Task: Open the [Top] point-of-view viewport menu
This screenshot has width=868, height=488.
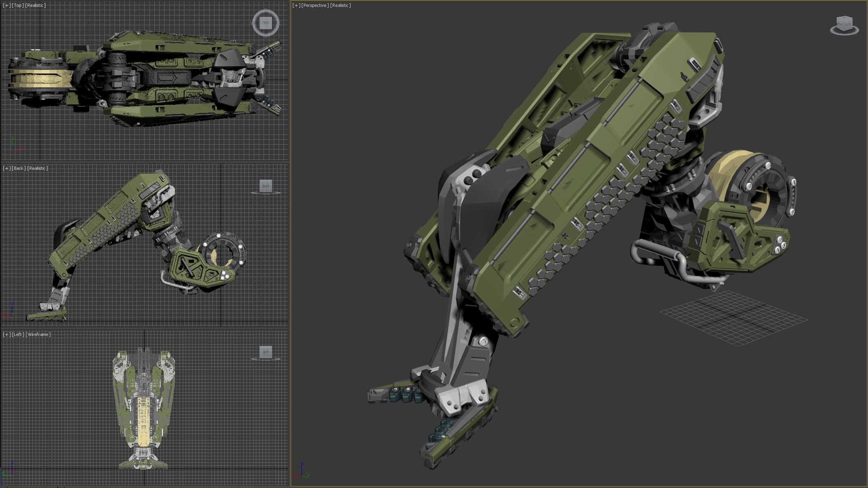Action: pyautogui.click(x=17, y=5)
